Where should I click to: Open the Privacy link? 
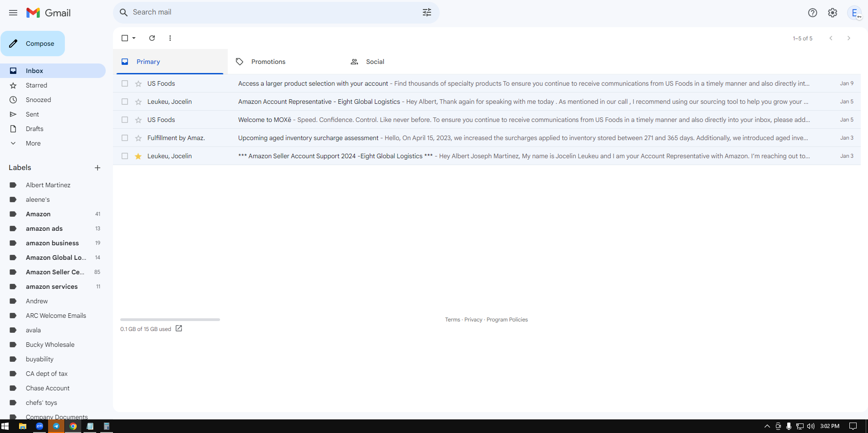tap(473, 320)
